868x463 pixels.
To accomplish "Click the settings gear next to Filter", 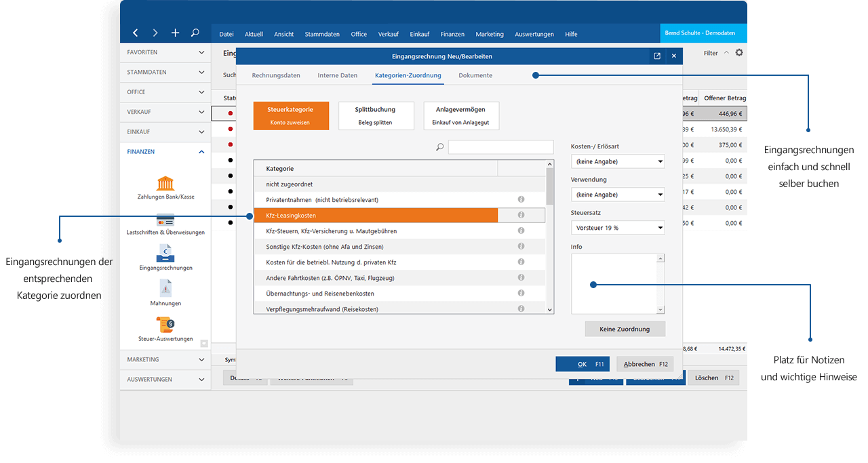I will [x=739, y=53].
